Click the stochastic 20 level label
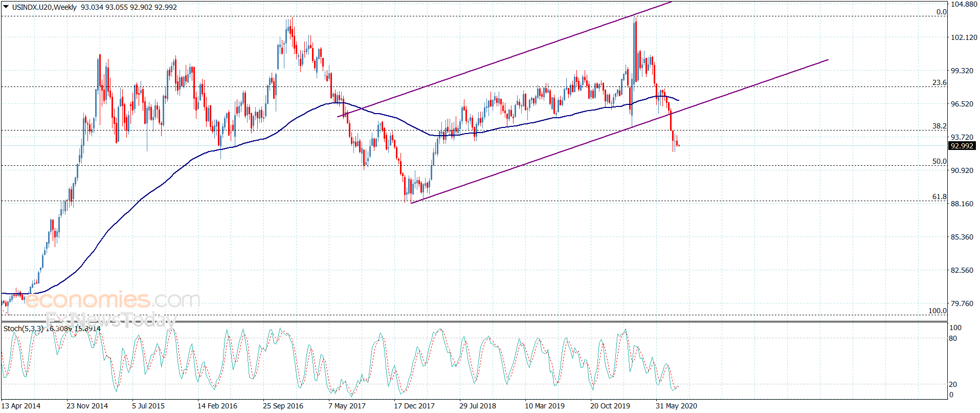Viewport: 980px width, 413px height. click(953, 384)
